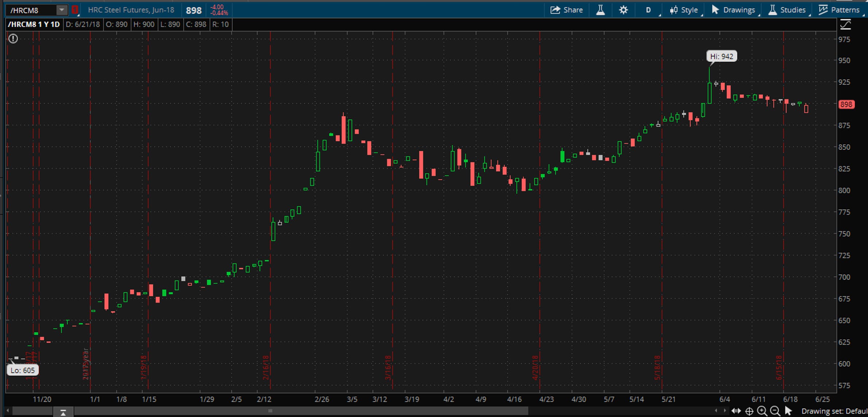Click the 800 price axis label

[844, 190]
